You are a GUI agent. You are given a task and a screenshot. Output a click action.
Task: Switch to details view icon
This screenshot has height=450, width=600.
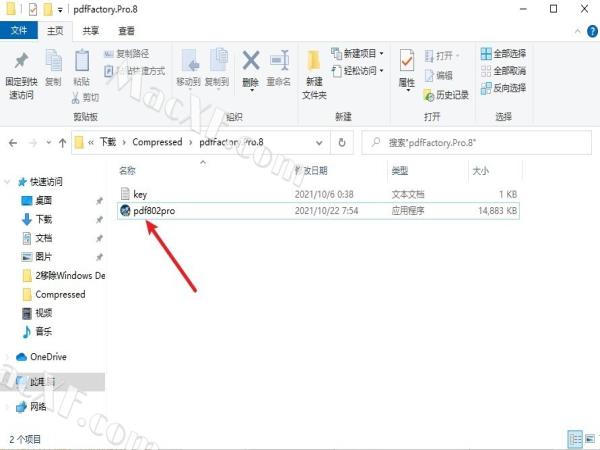point(575,439)
